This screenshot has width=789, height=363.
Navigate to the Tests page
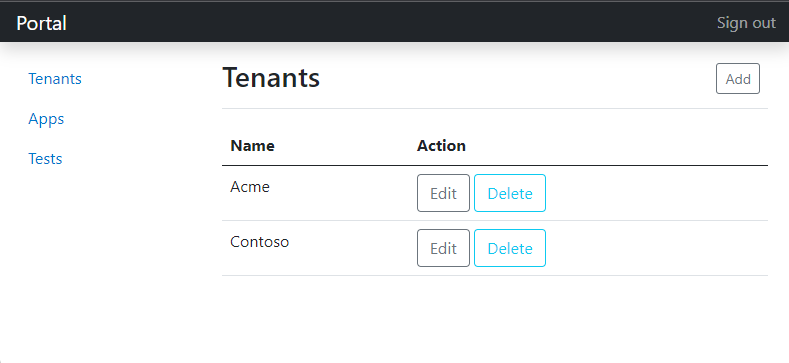point(45,159)
